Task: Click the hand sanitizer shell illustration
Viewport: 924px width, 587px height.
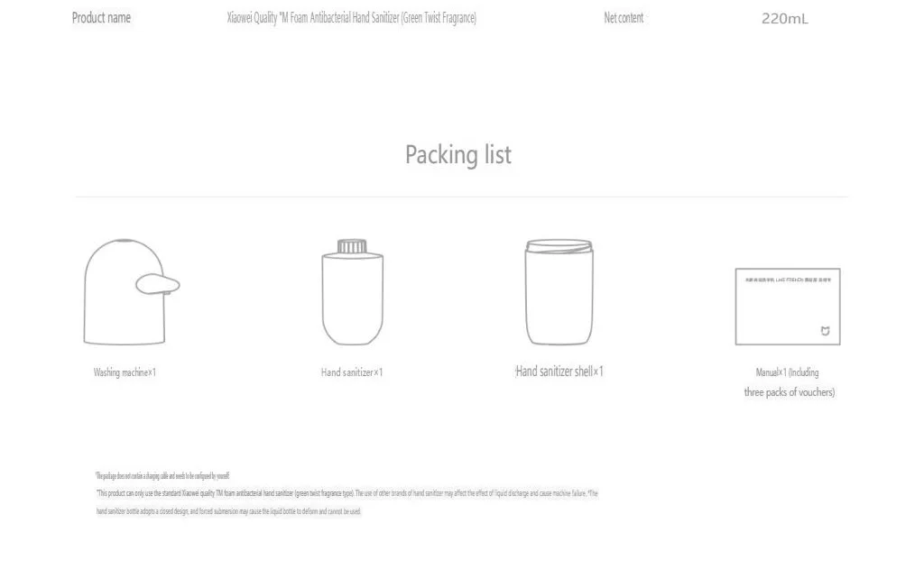Action: click(559, 291)
